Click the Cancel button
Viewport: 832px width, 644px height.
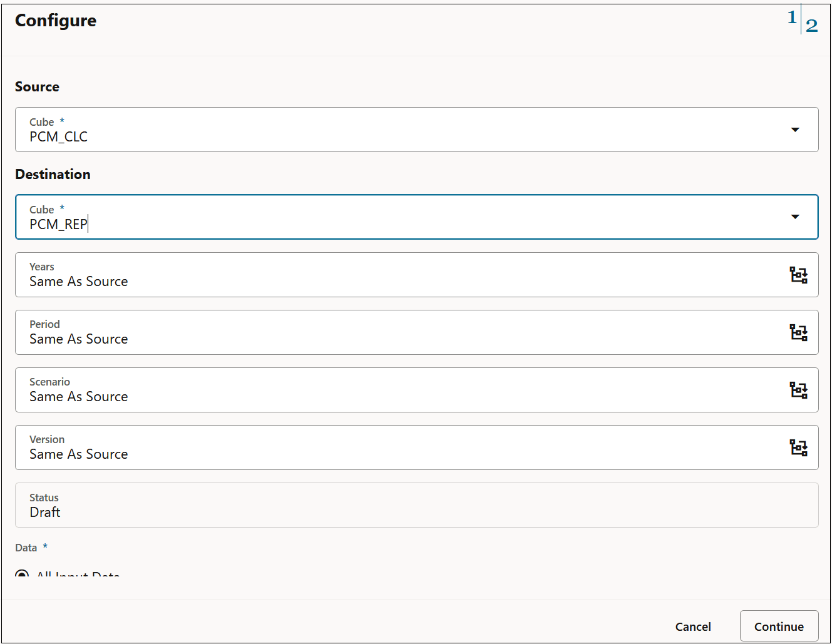point(693,626)
